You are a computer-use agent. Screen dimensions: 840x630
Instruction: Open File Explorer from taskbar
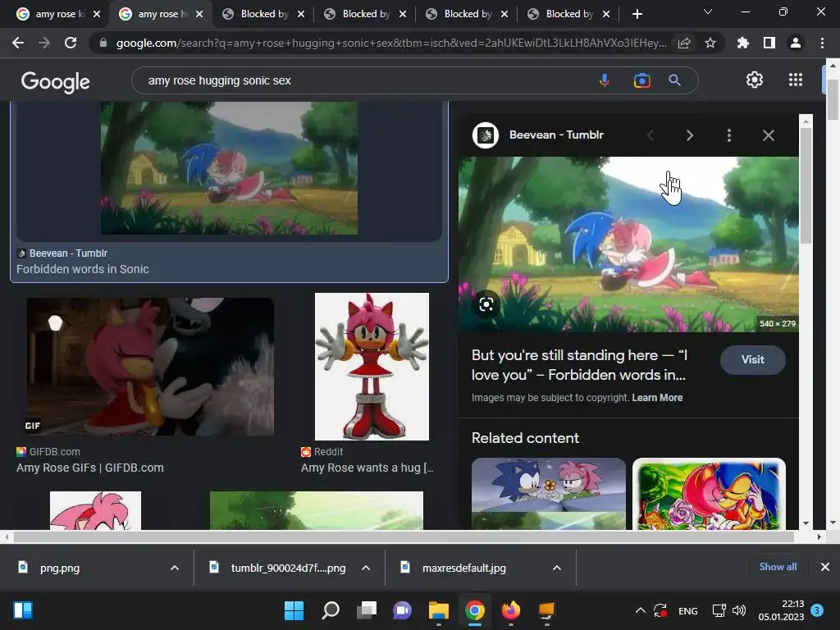(x=439, y=610)
